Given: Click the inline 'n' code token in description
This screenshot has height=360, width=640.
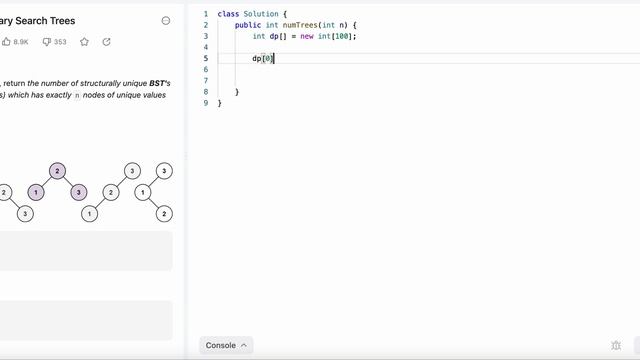Looking at the screenshot, I should tap(77, 95).
